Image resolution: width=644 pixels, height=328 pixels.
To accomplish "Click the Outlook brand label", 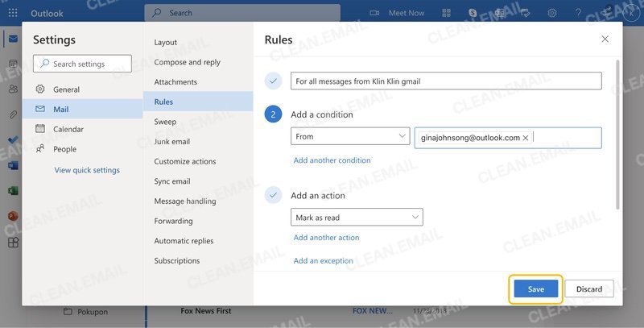I will click(x=47, y=13).
